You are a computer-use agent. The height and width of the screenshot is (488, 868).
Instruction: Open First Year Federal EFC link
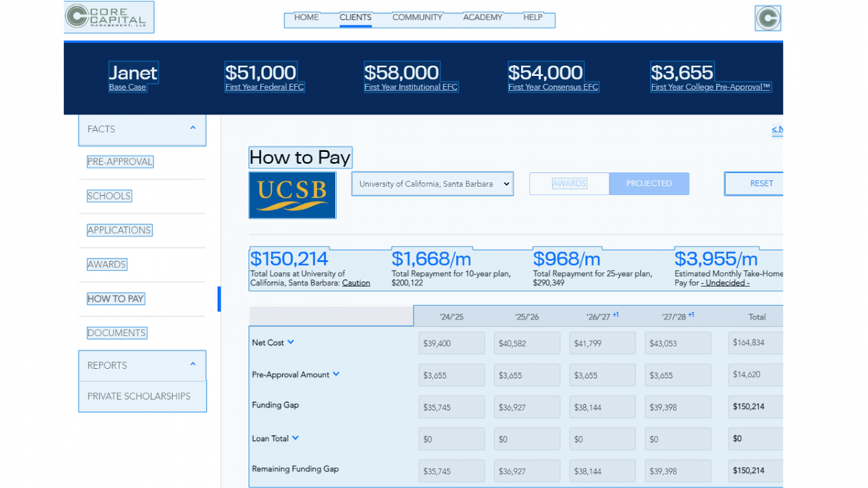pyautogui.click(x=265, y=87)
